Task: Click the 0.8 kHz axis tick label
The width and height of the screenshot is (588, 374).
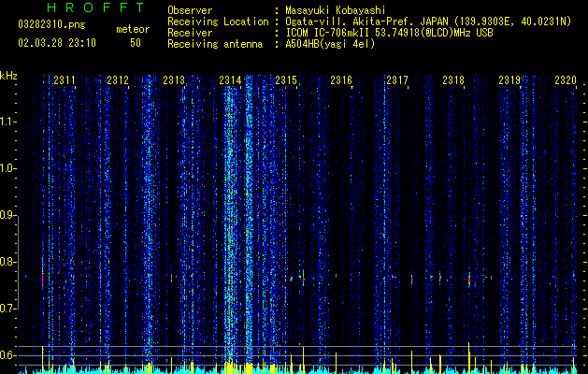Action: (7, 262)
